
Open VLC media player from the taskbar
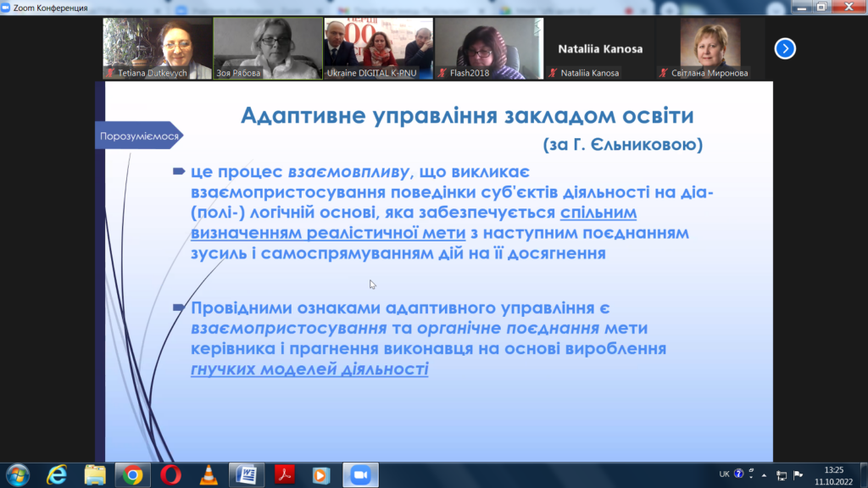[x=208, y=474]
